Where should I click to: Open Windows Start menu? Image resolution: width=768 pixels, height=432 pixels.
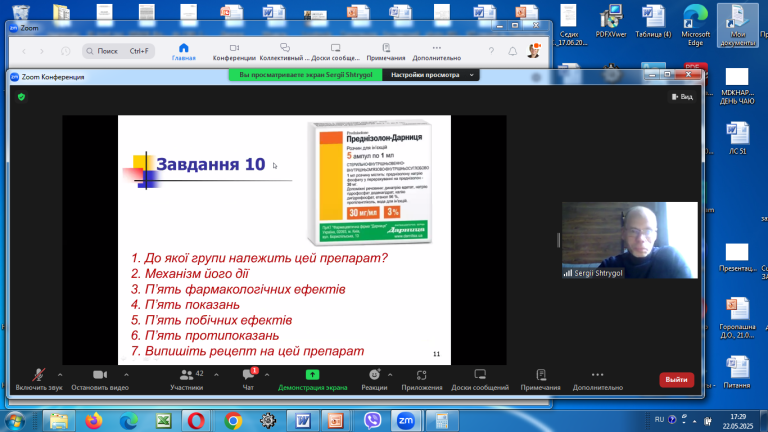(15, 421)
